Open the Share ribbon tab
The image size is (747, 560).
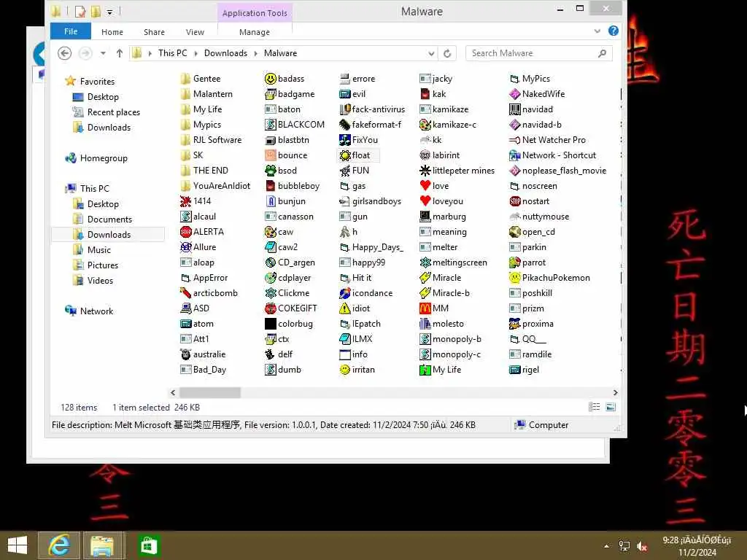tap(154, 32)
